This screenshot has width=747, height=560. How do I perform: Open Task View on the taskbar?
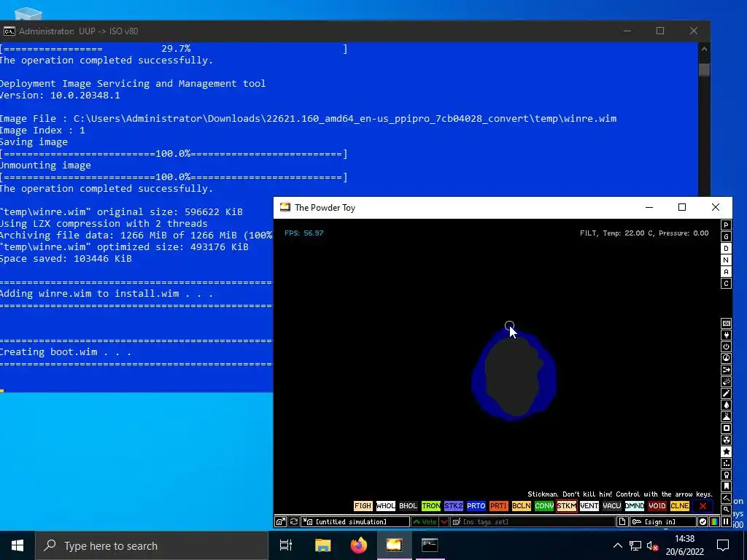coord(286,545)
